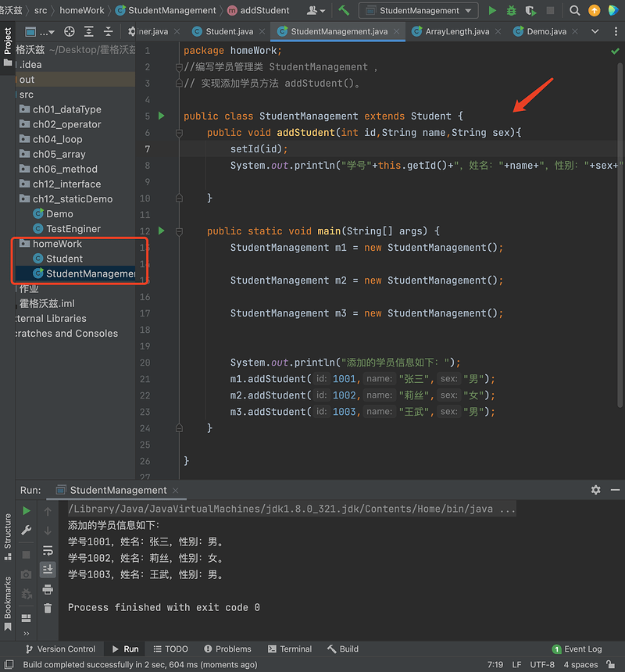Open Project panel settings gear
This screenshot has height=672, width=625.
pyautogui.click(x=131, y=31)
